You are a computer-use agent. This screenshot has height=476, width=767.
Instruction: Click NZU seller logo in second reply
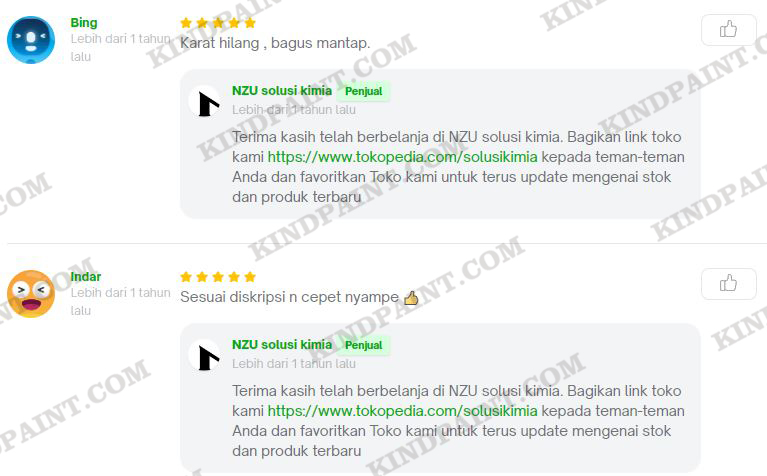pyautogui.click(x=205, y=356)
